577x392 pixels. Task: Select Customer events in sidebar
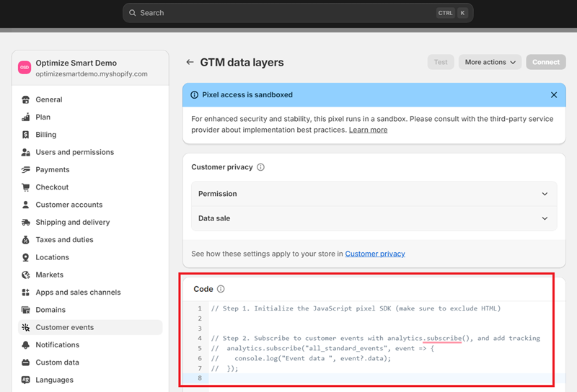(90, 327)
